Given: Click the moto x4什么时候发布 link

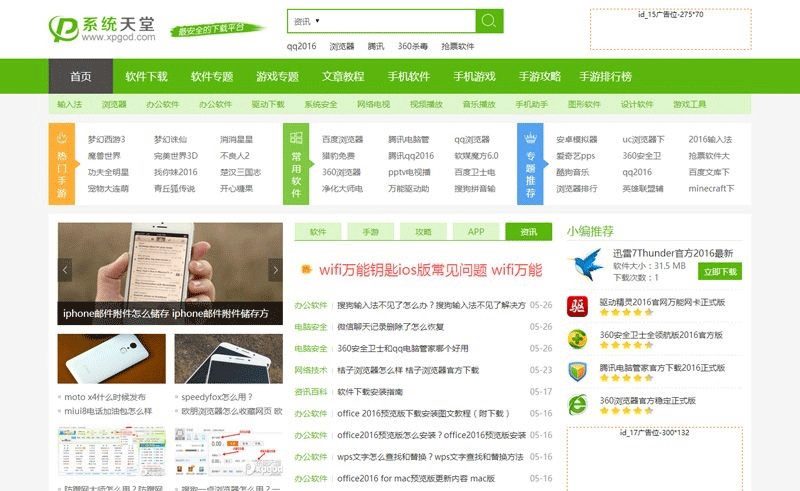Looking at the screenshot, I should tap(105, 397).
